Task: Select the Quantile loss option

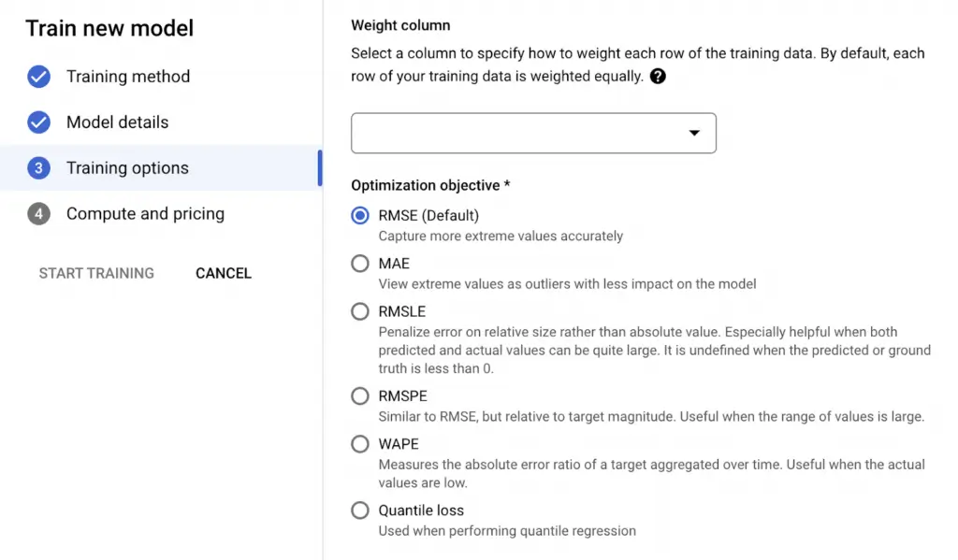Action: tap(360, 510)
